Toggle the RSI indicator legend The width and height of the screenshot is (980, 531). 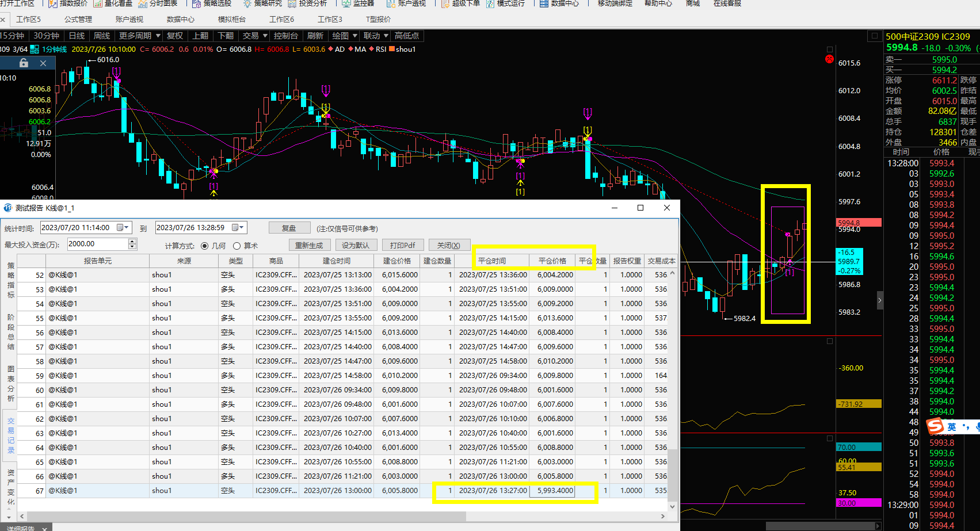[x=378, y=49]
